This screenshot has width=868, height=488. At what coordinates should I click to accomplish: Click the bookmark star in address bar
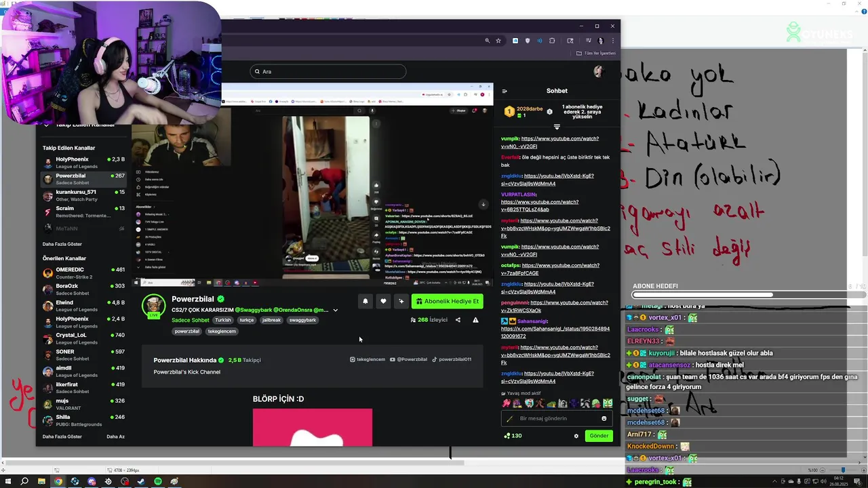[498, 41]
